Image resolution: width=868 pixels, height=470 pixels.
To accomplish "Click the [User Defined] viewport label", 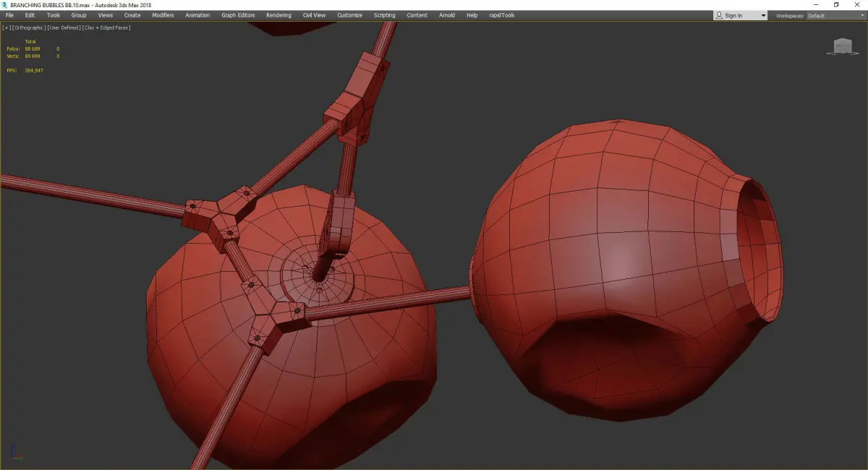I will (x=64, y=27).
